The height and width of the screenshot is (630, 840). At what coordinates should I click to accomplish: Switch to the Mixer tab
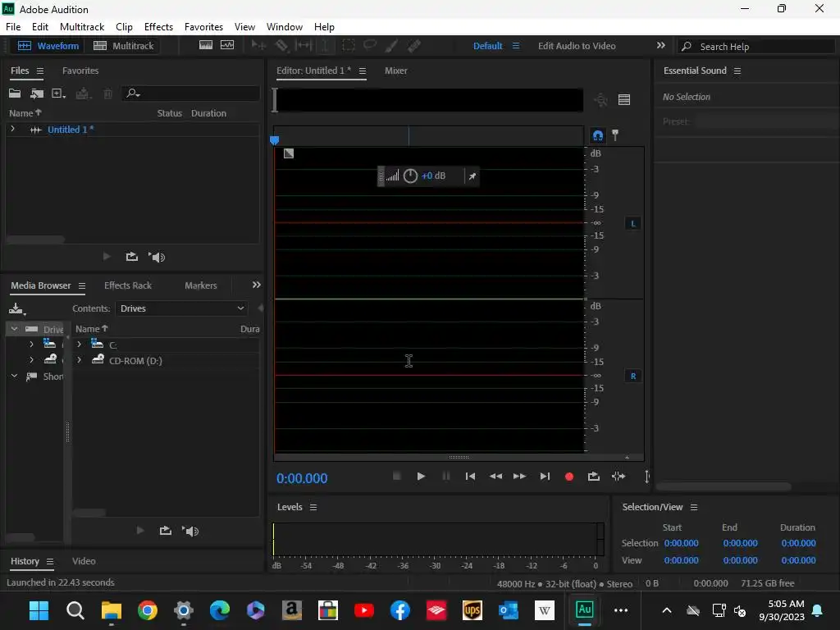tap(396, 71)
